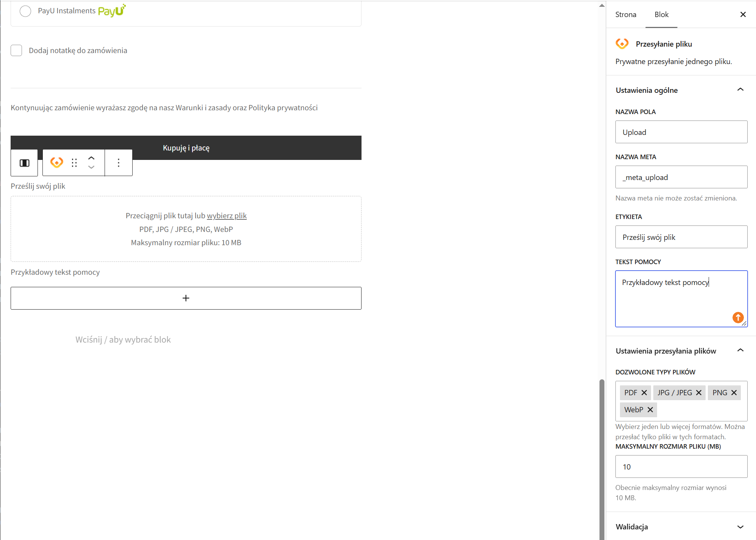756x540 pixels.
Task: Click Przykładowy tekst pomocy text in editor
Action: click(55, 272)
